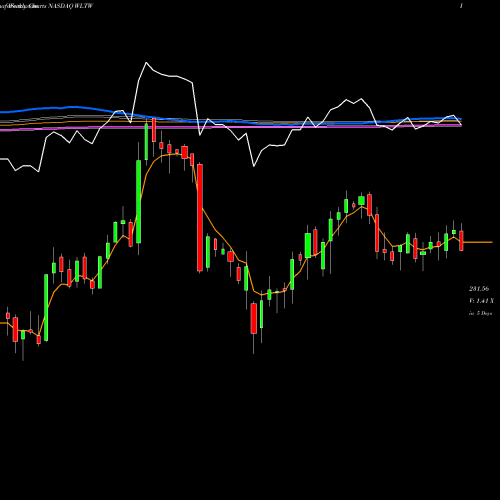Click the NASDAQ WLTW chart title

pos(71,6)
